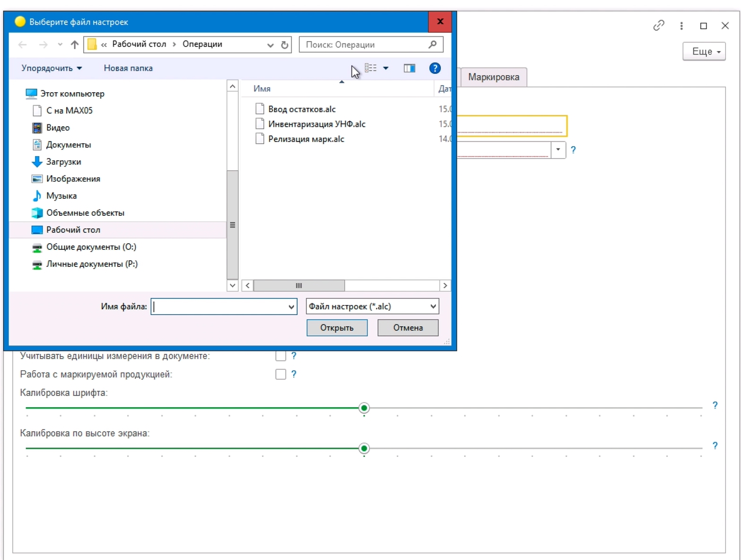Select network drive Общие документы (O:)
Screen dimensions: 741x560
[84, 247]
